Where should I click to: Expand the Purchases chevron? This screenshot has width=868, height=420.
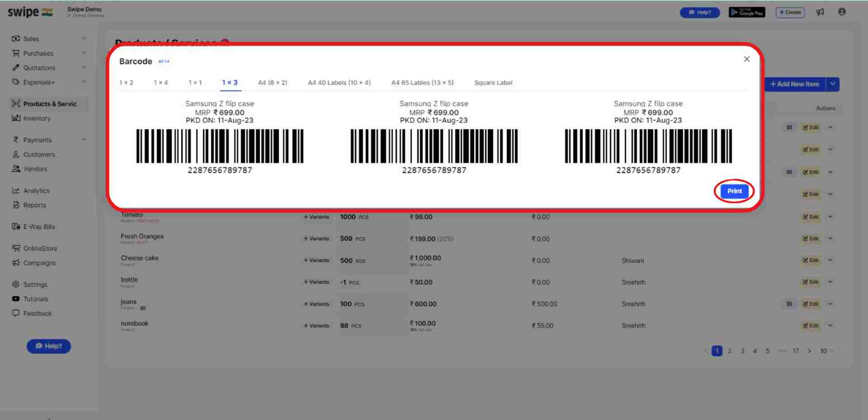pos(84,53)
